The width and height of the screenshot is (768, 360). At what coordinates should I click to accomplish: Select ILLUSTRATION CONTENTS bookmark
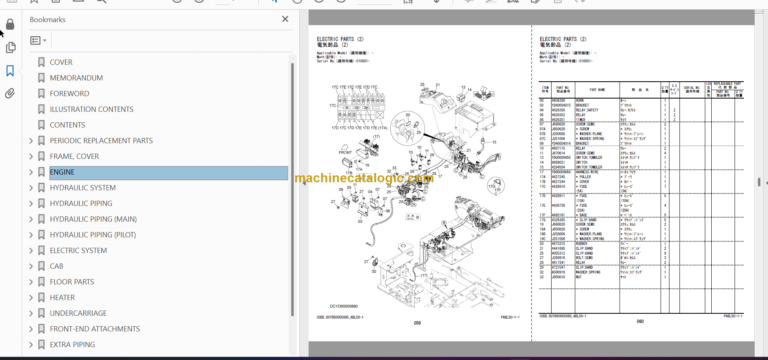tap(91, 109)
